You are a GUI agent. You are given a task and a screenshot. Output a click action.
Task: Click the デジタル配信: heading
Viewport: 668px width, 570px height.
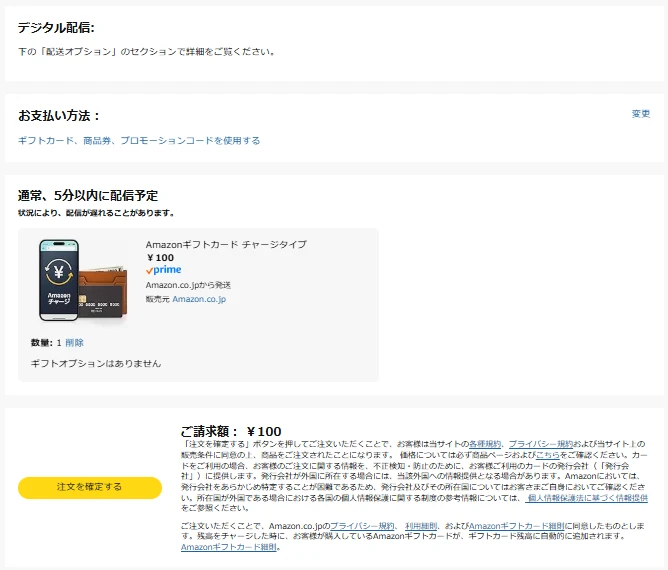tap(56, 28)
